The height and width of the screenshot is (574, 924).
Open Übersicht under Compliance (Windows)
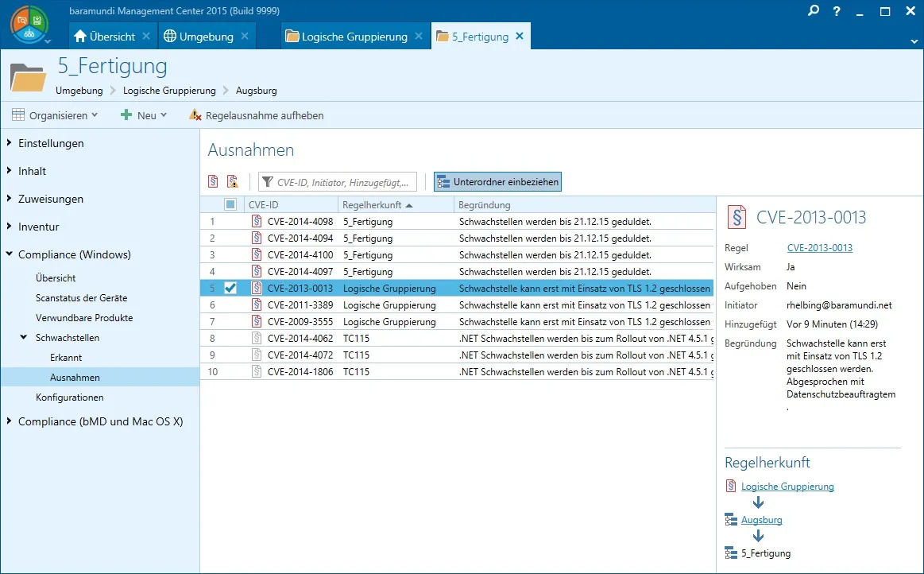coord(56,277)
